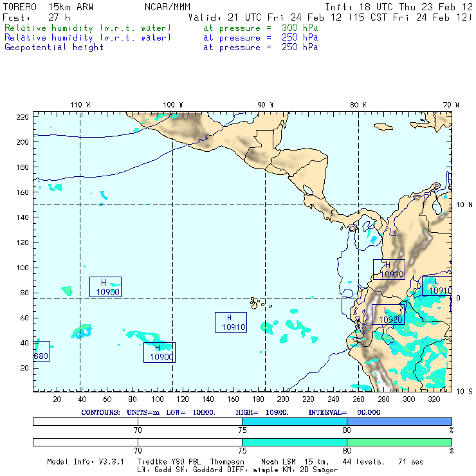Screen dimensions: 476x476
Task: Click the '10 S' latitude label
Action: [x=464, y=392]
